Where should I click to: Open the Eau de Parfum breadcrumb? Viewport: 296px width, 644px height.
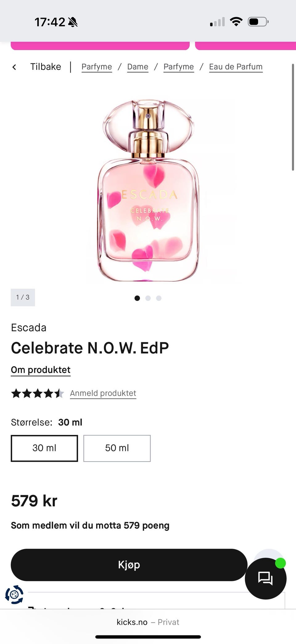point(236,67)
